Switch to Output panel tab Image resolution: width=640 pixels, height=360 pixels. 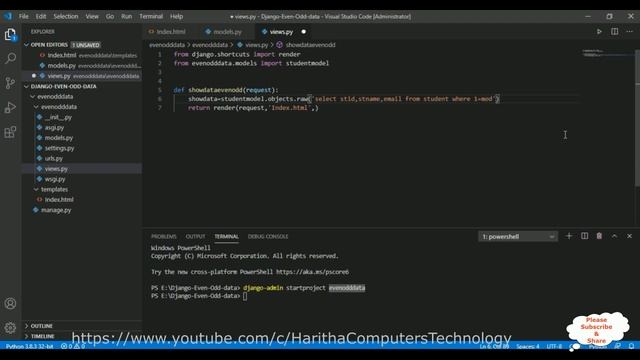pos(196,236)
